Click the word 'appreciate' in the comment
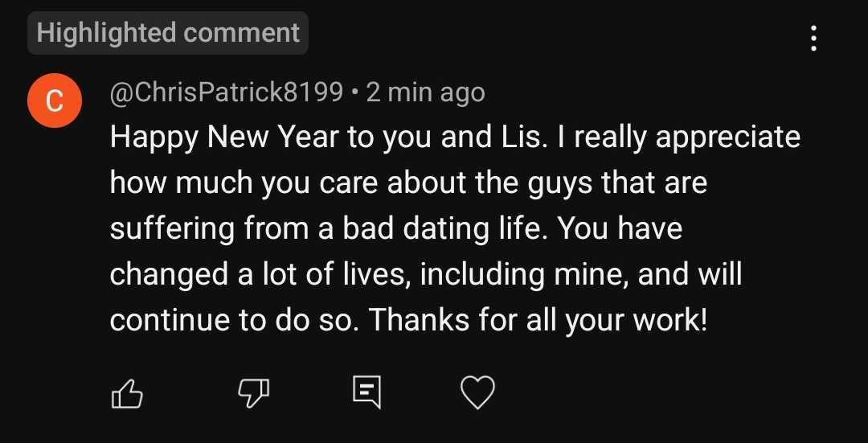The image size is (868, 443). [728, 137]
